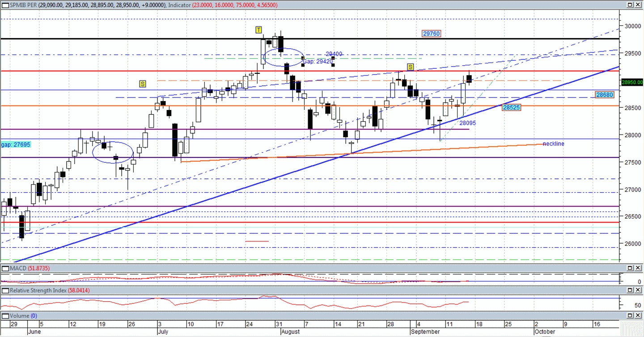Click the 26000 price axis label
This screenshot has width=644, height=337.
(x=632, y=244)
